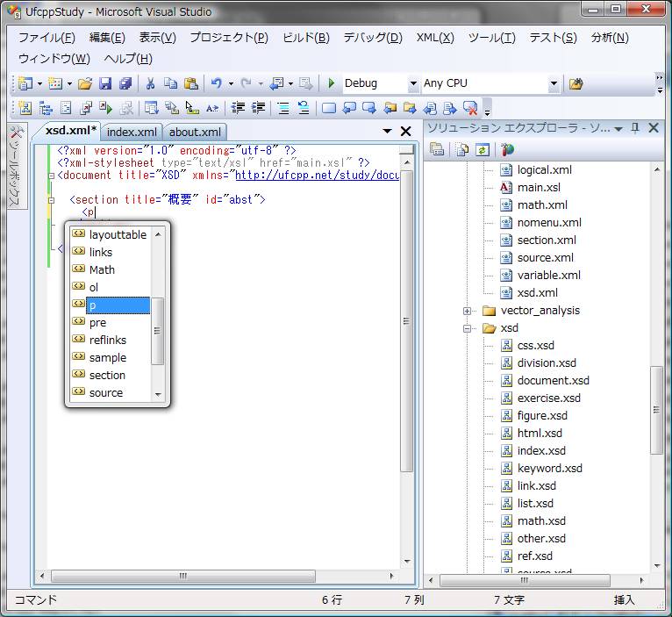Switch to the index.xml tab
672x617 pixels.
click(132, 132)
